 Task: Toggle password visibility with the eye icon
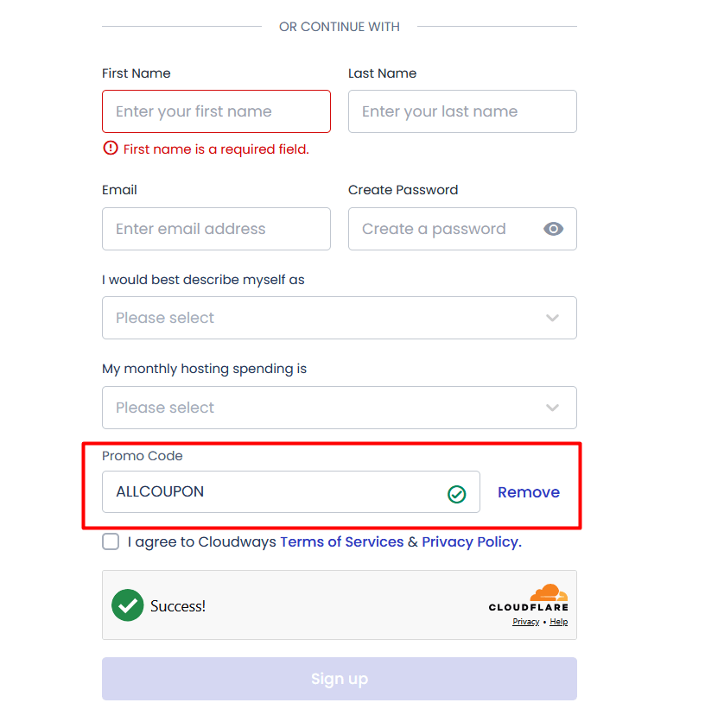pyautogui.click(x=554, y=229)
